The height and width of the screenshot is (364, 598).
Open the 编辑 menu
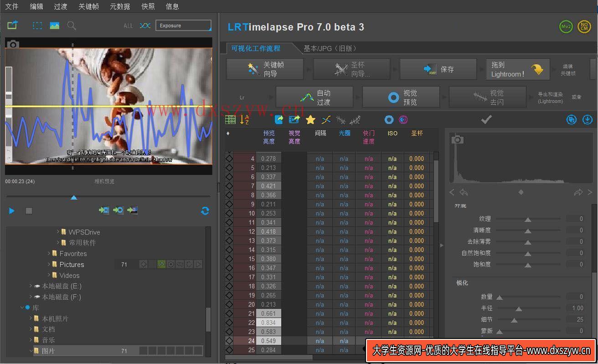pyautogui.click(x=36, y=6)
